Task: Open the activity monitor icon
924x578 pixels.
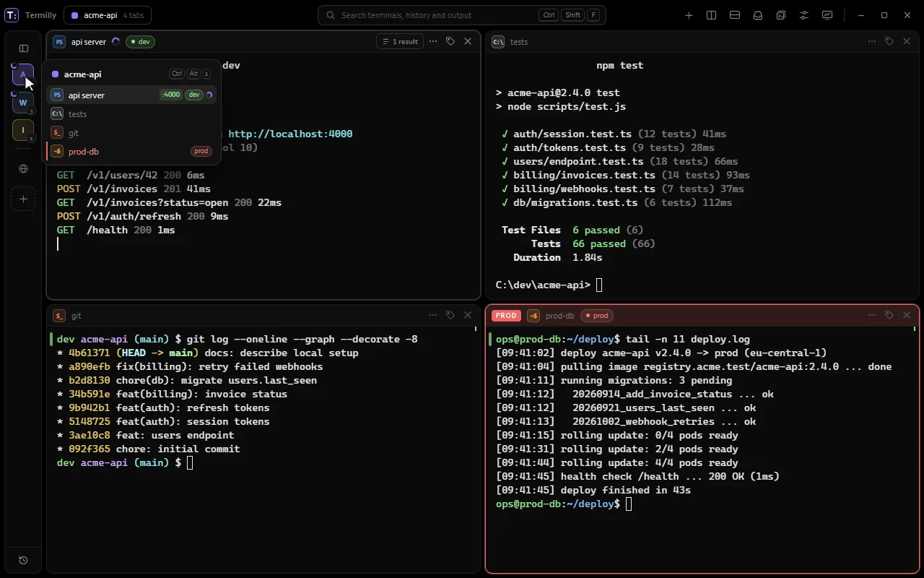Action: point(827,15)
